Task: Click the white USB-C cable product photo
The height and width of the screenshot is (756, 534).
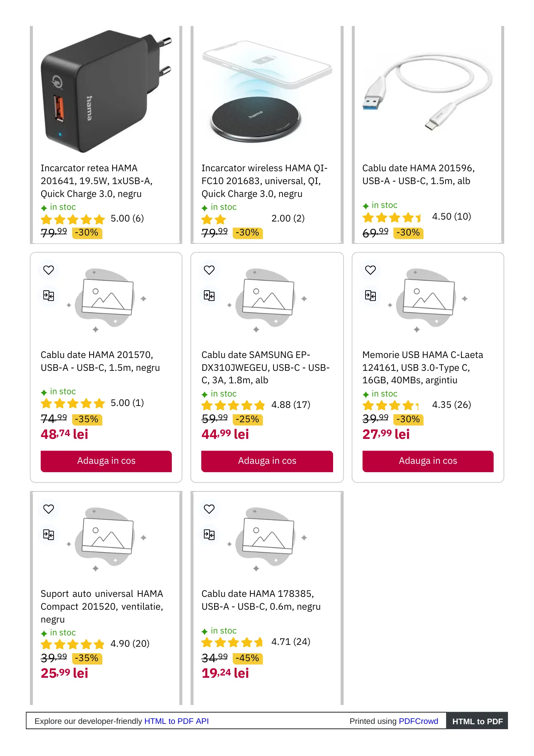Action: point(428,91)
